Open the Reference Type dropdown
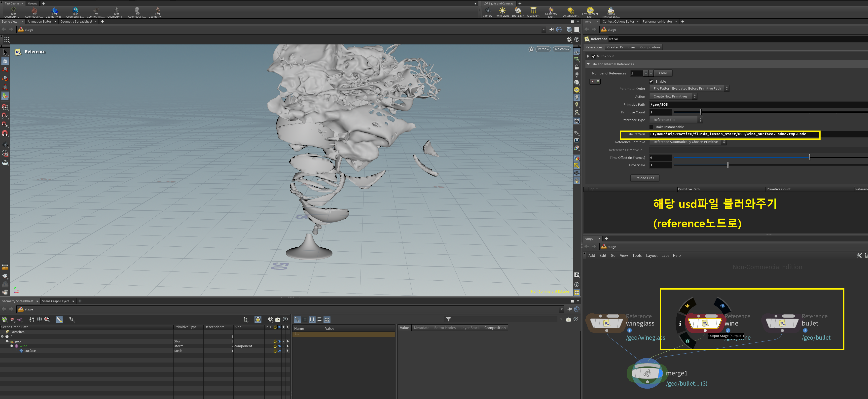This screenshot has width=868, height=399. point(675,120)
